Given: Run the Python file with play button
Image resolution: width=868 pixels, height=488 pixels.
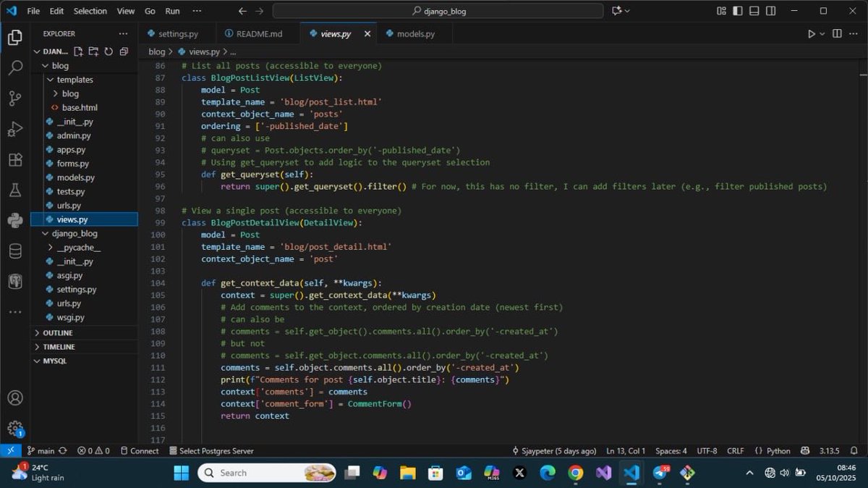Looking at the screenshot, I should [811, 34].
